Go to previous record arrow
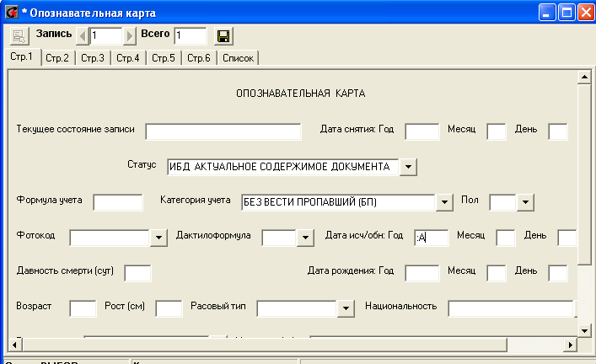This screenshot has height=364, width=596. coord(83,36)
